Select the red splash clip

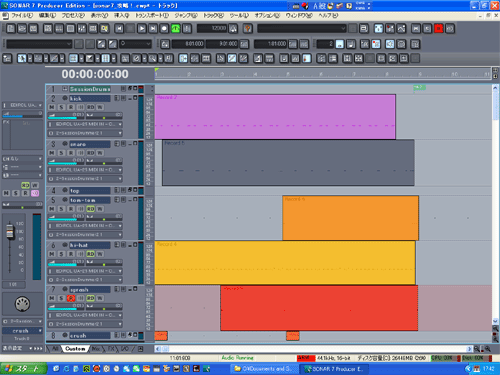pyautogui.click(x=319, y=308)
